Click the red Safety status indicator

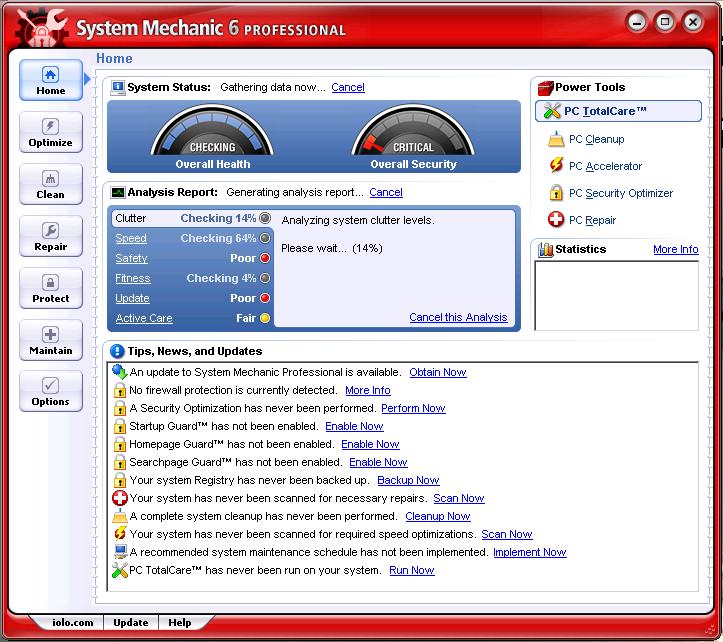click(x=265, y=258)
